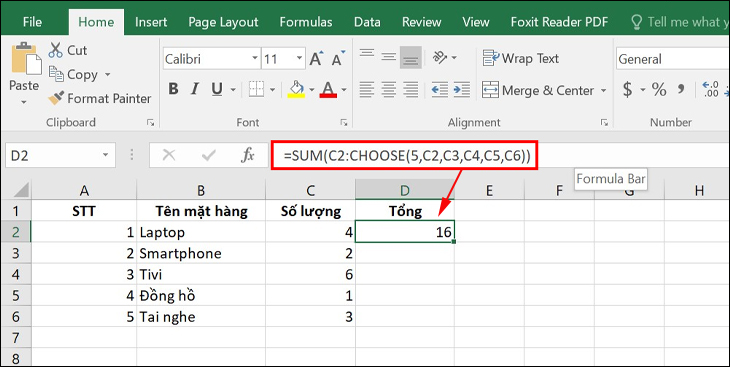Image resolution: width=730 pixels, height=367 pixels.
Task: Open the Clipboard dialog launcher
Action: point(150,122)
